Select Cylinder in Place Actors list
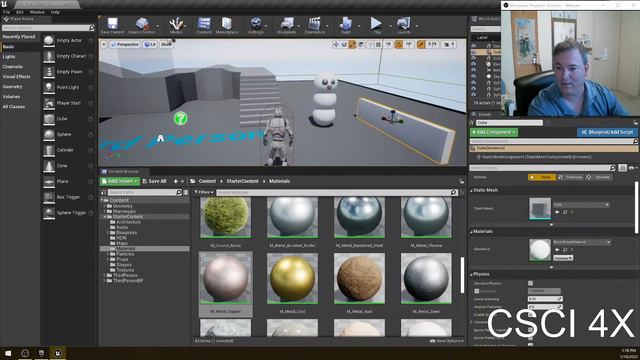This screenshot has width=640, height=360. coord(68,150)
